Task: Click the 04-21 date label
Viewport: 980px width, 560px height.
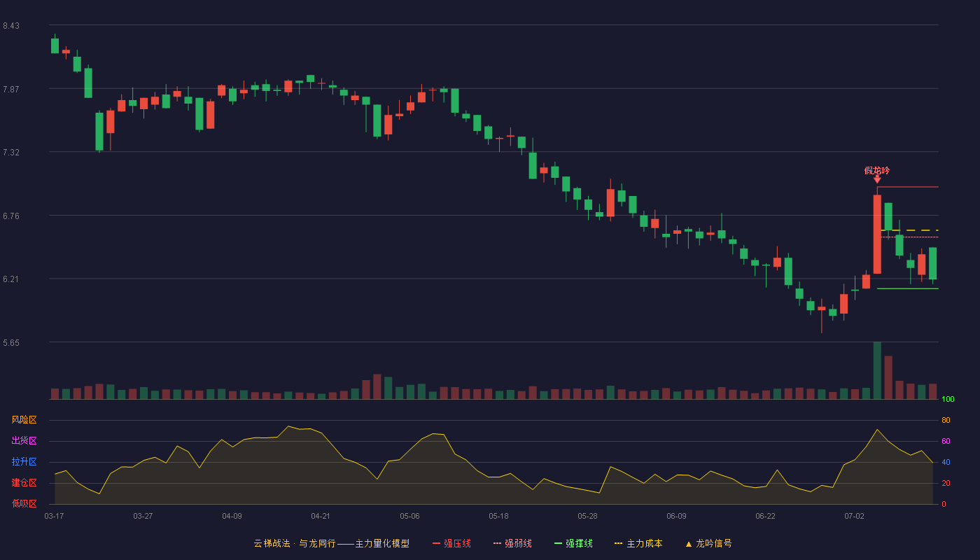Action: tap(321, 516)
